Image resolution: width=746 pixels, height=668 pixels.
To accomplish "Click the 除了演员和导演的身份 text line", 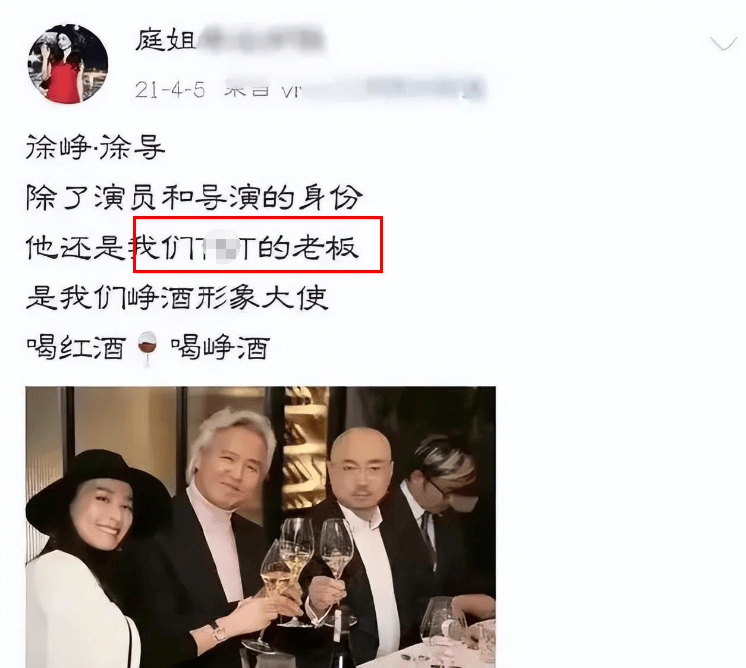I will point(194,197).
